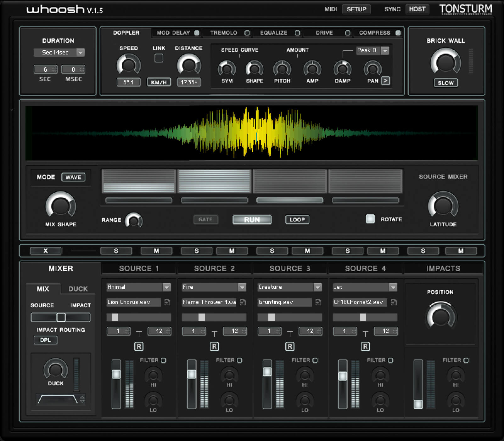Viewport: 504px width, 441px height.
Task: Click the Speed knob in Doppler
Action: click(128, 65)
